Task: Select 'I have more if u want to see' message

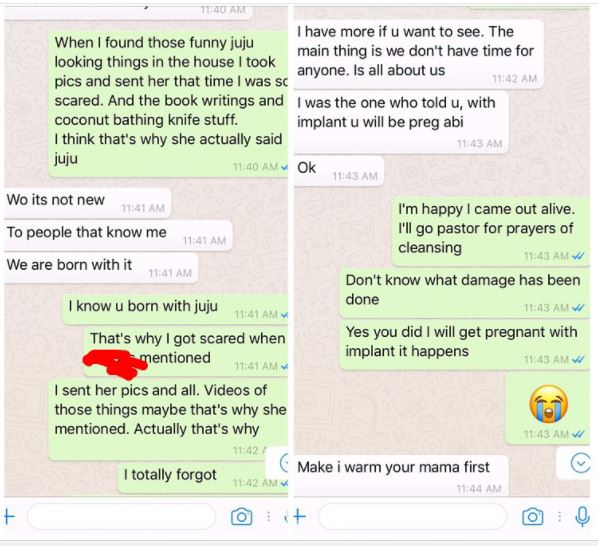Action: tap(418, 54)
